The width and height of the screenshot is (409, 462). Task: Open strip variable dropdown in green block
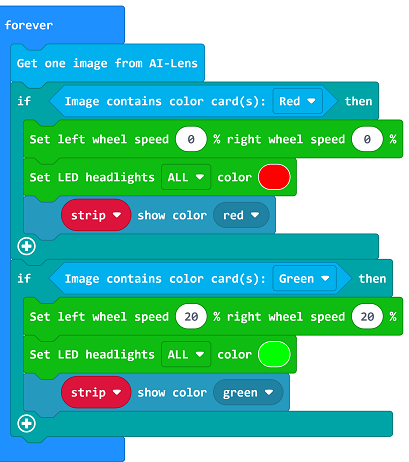[x=96, y=392]
